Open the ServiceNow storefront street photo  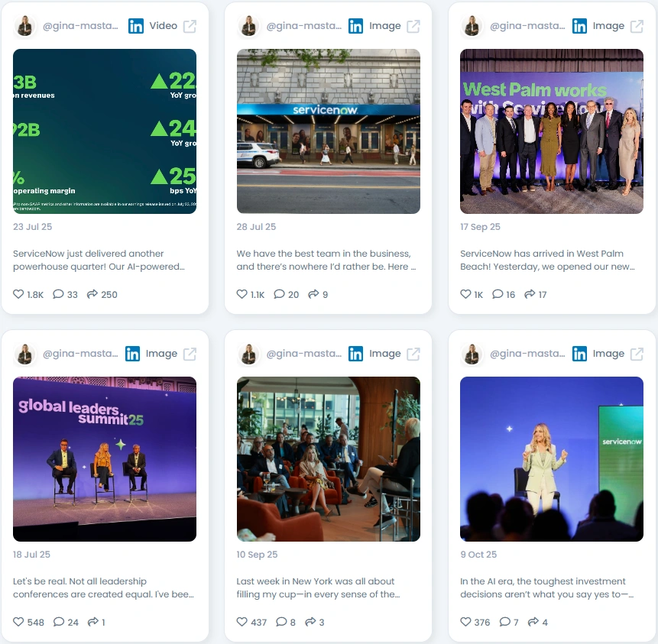tap(328, 131)
